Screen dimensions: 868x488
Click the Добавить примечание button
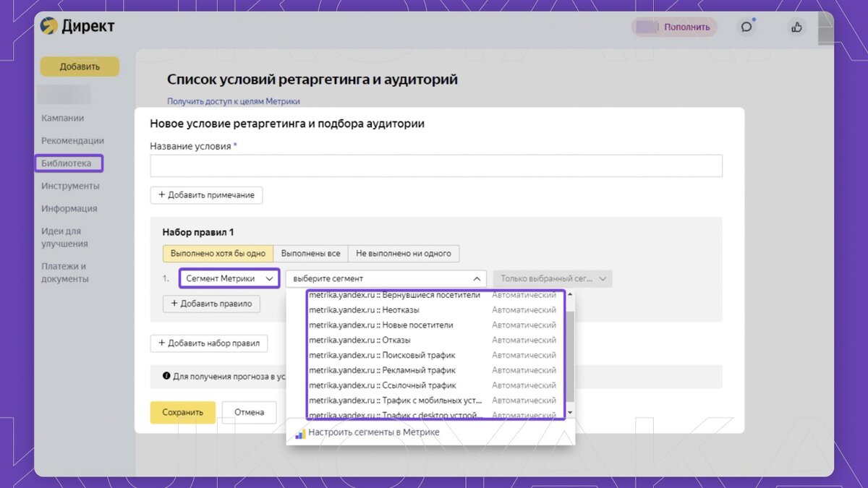pyautogui.click(x=206, y=195)
